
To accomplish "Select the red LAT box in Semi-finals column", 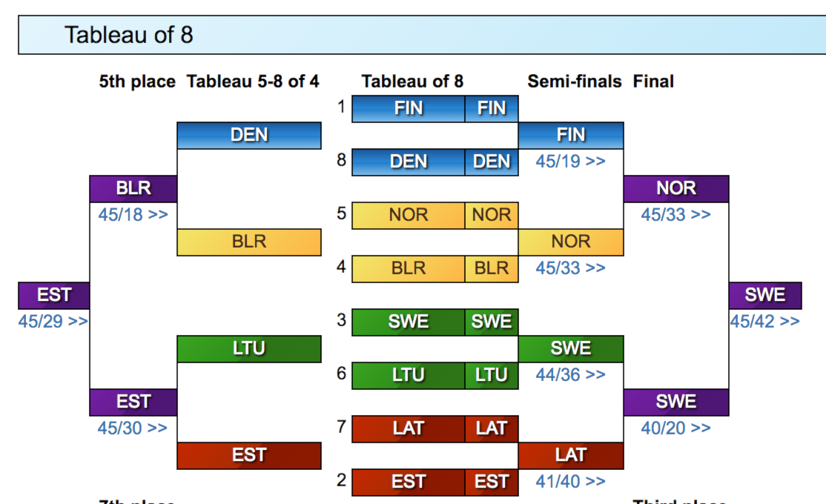I will (571, 456).
